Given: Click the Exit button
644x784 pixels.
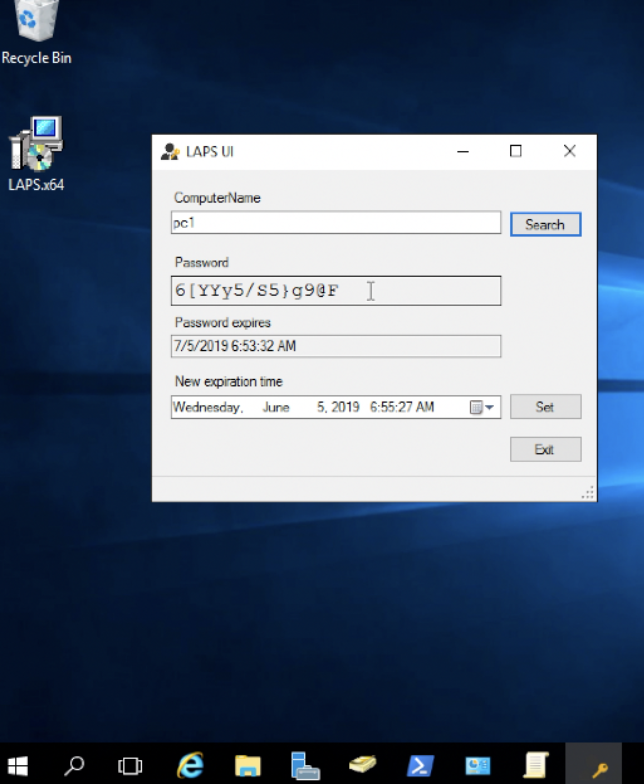Looking at the screenshot, I should (x=545, y=449).
